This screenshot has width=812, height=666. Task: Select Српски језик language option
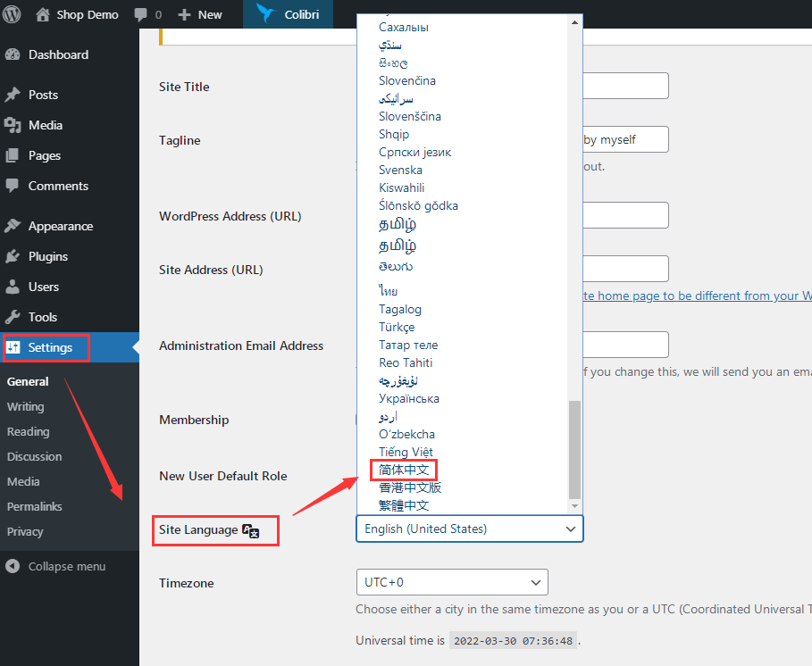coord(414,152)
